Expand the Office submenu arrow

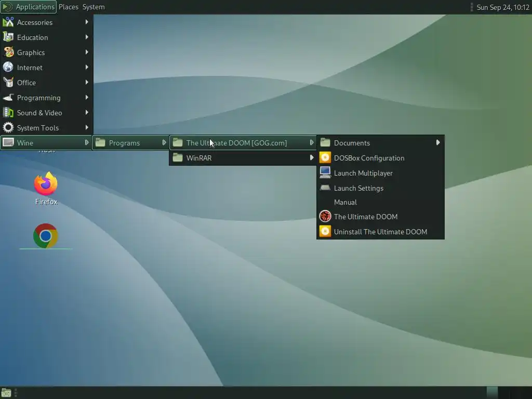pos(87,82)
